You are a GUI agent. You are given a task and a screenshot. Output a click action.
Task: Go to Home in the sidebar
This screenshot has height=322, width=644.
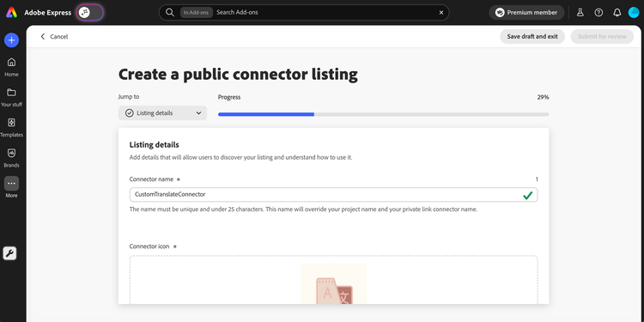(x=11, y=67)
